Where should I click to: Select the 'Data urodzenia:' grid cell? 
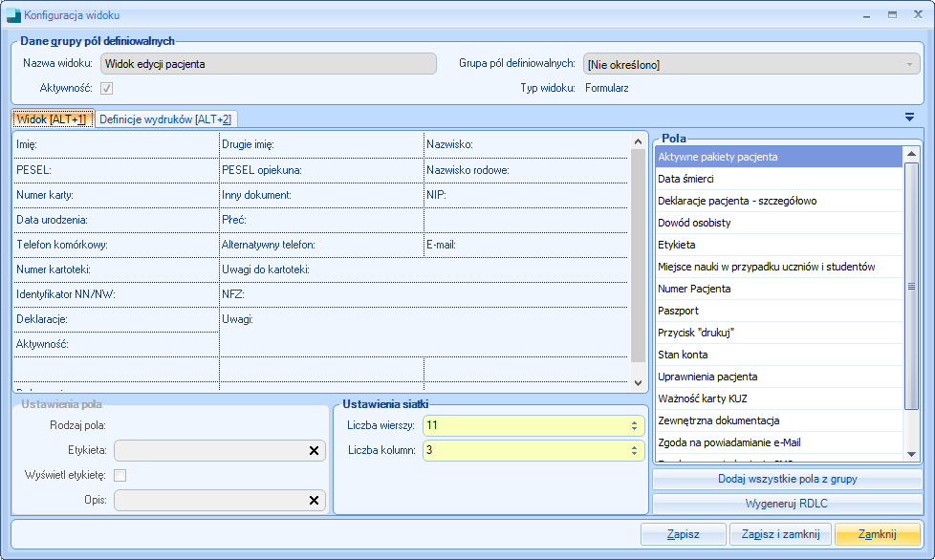point(117,221)
